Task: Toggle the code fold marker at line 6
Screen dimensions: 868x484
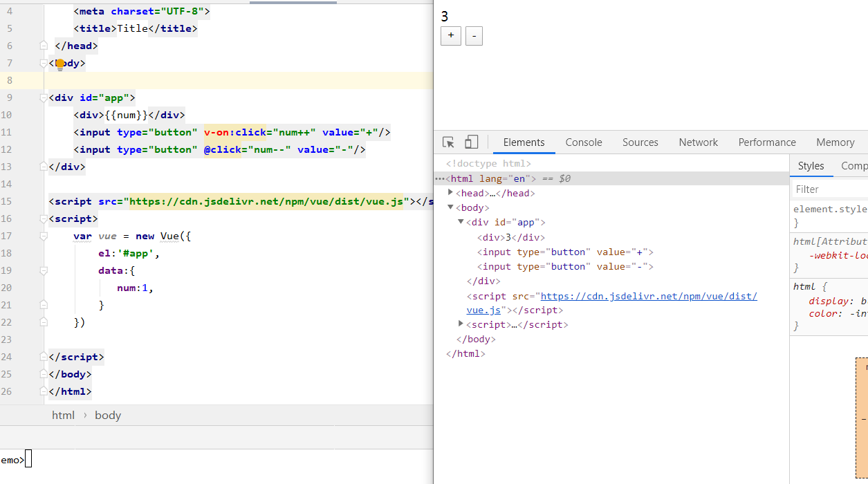Action: click(44, 46)
